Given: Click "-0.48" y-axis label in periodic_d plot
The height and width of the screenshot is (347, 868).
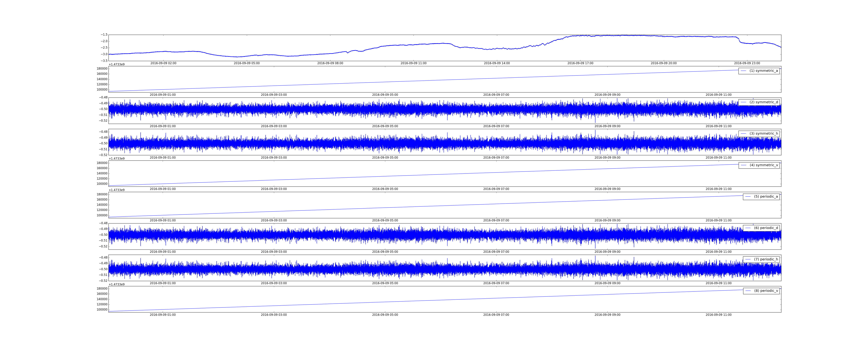Looking at the screenshot, I should pos(103,223).
